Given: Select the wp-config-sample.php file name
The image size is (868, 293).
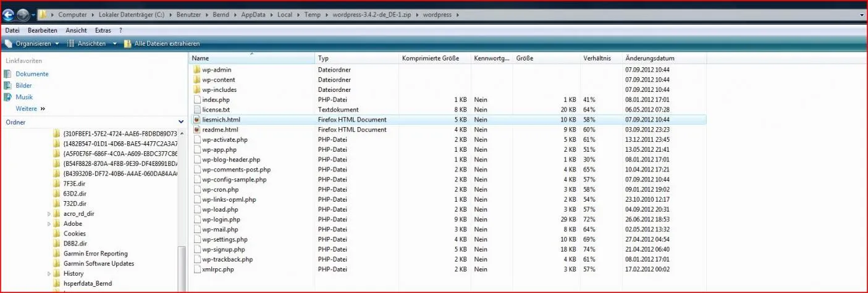Looking at the screenshot, I should pos(234,180).
